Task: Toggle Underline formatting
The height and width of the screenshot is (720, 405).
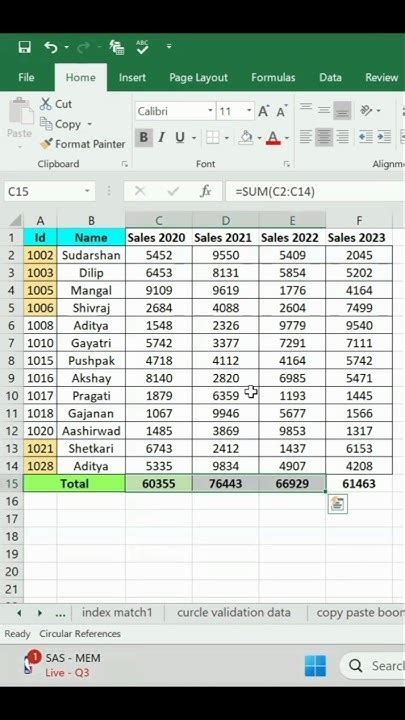Action: [180, 137]
